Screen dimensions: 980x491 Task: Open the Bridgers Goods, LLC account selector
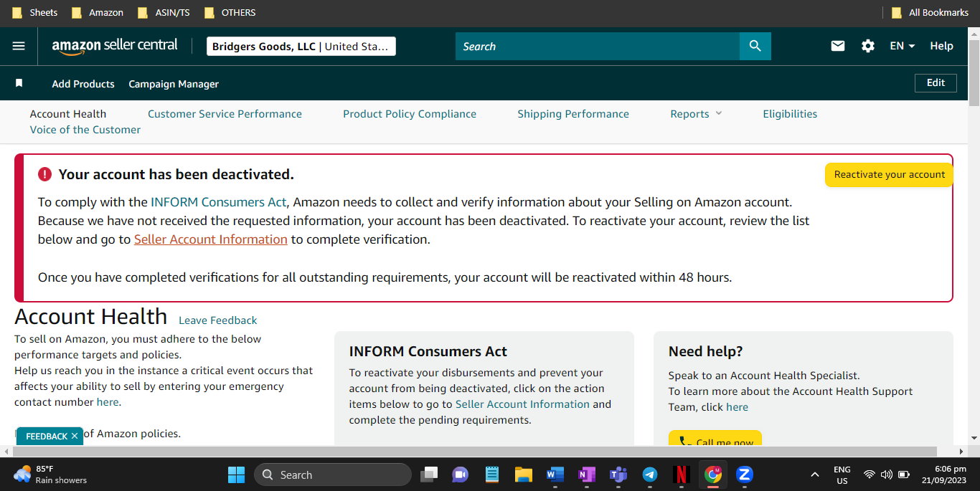click(301, 47)
